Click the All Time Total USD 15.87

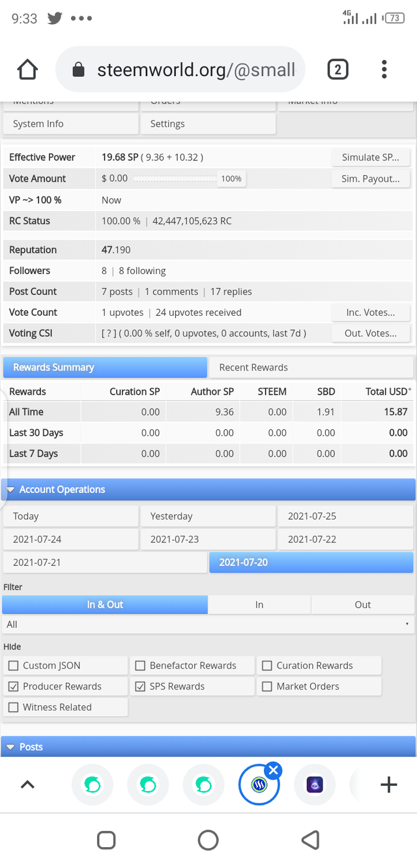[396, 412]
